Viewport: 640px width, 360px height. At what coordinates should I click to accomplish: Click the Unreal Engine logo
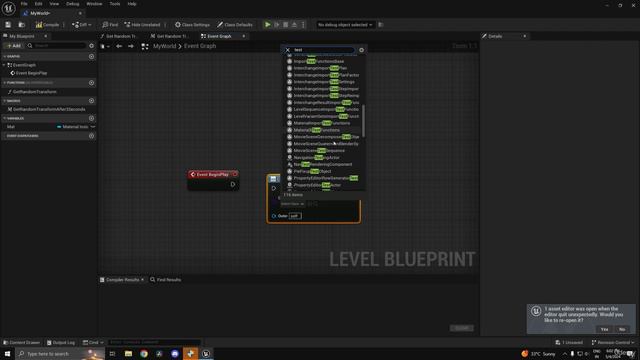click(8, 8)
